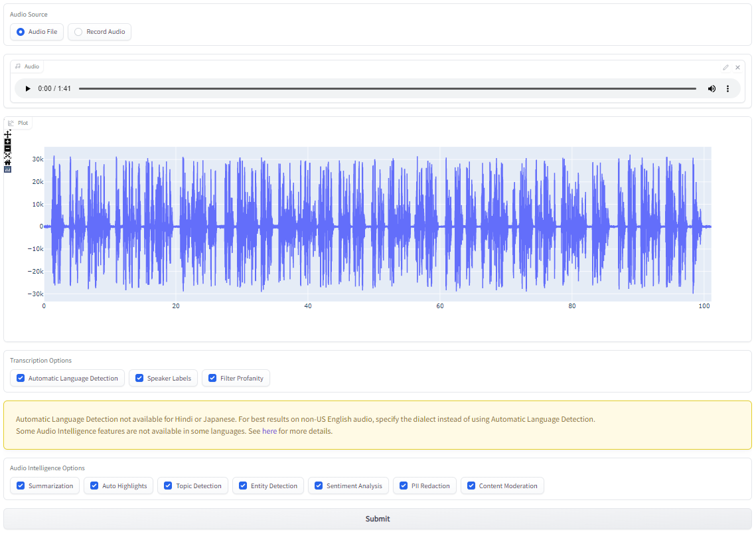756x534 pixels.
Task: Click the Plot label tag
Action: click(19, 123)
